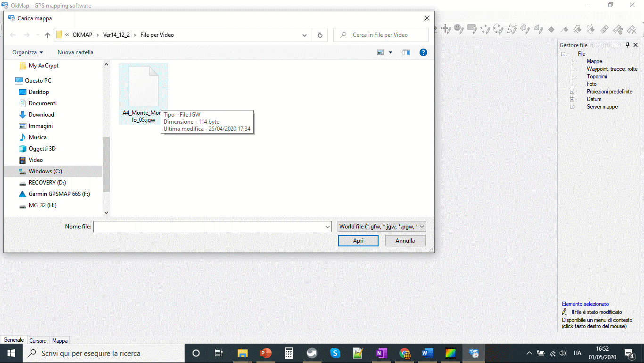Click OKMAP in address breadcrumb
This screenshot has width=644, height=363.
point(83,35)
